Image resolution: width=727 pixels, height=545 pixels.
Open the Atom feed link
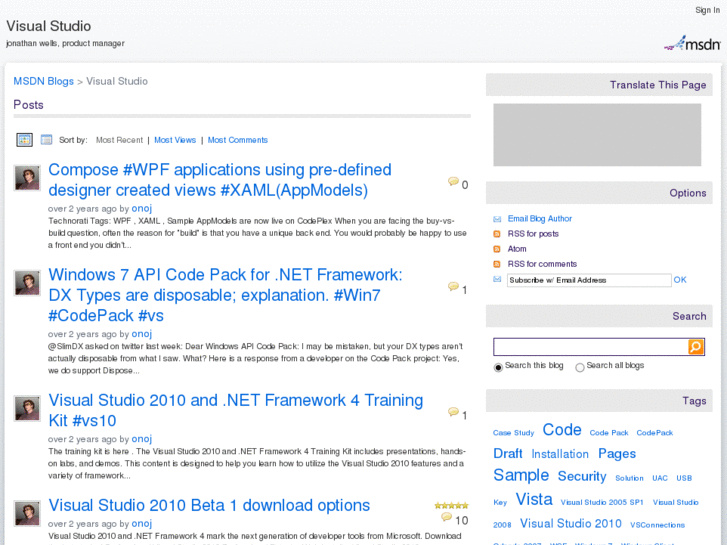(x=517, y=249)
